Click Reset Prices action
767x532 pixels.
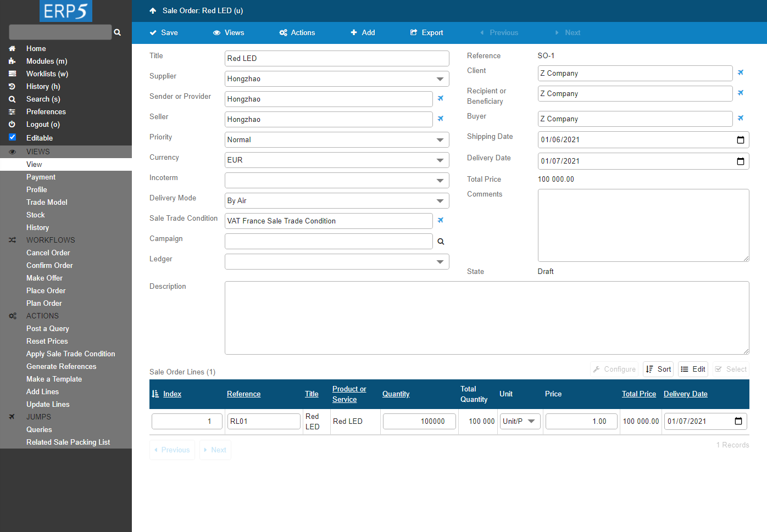pos(47,341)
